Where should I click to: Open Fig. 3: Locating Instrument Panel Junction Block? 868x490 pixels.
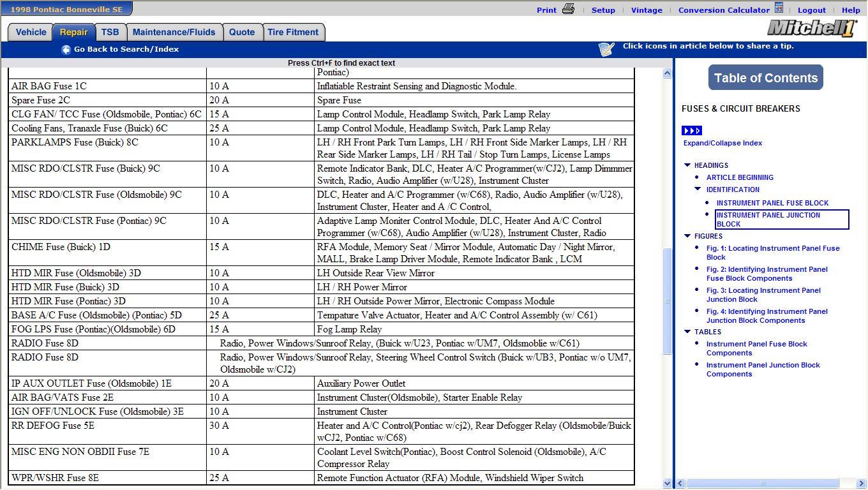click(763, 295)
